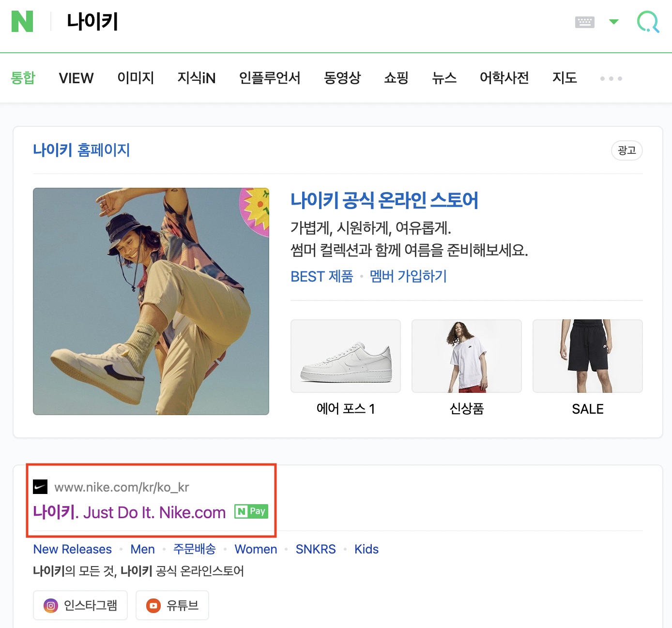Image resolution: width=672 pixels, height=628 pixels.
Task: Click the SALE label
Action: pyautogui.click(x=588, y=409)
